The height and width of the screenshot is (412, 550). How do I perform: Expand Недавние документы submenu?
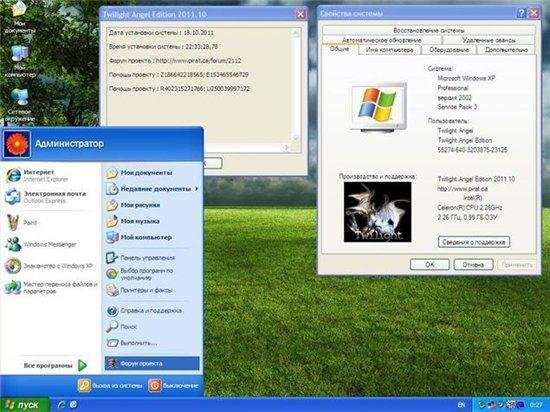coord(152,189)
